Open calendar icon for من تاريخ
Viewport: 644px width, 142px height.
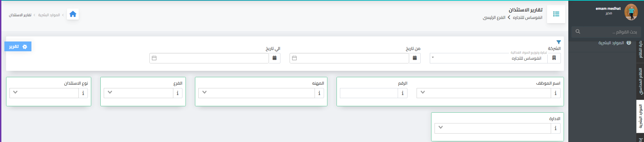pos(415,58)
